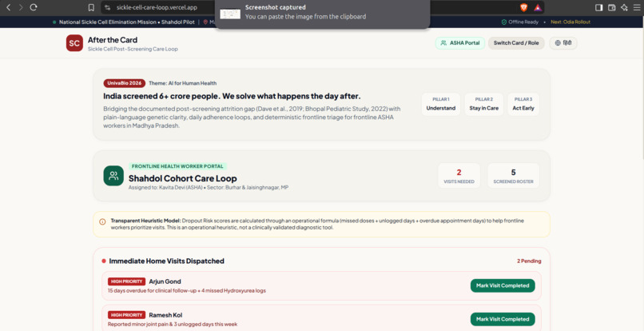Click the 'After the Card' title
Viewport: 644px width, 331px height.
coord(113,40)
